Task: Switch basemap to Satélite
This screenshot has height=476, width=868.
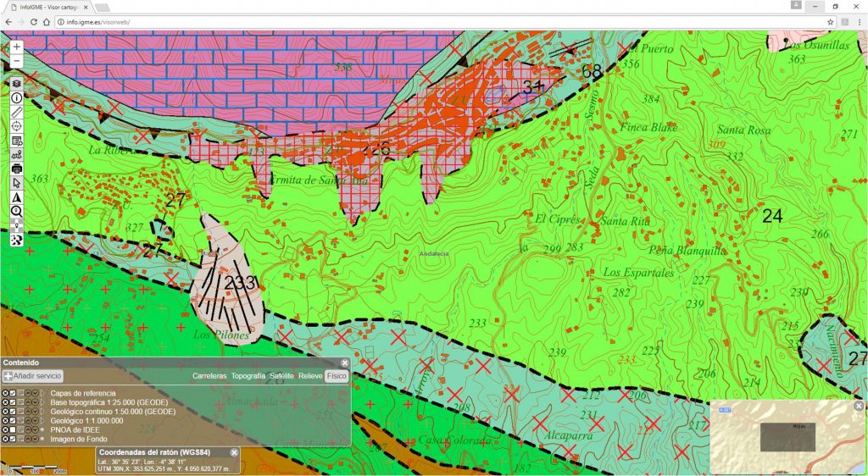Action: point(281,376)
